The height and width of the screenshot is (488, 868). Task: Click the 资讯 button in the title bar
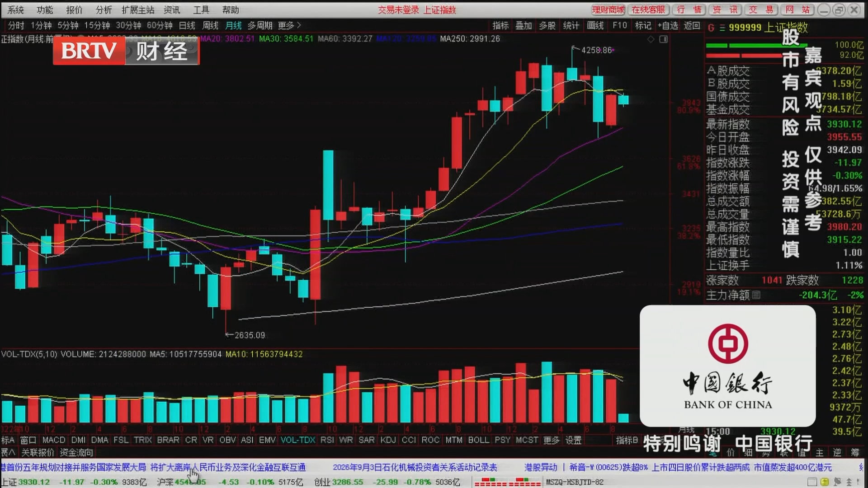[x=725, y=10]
